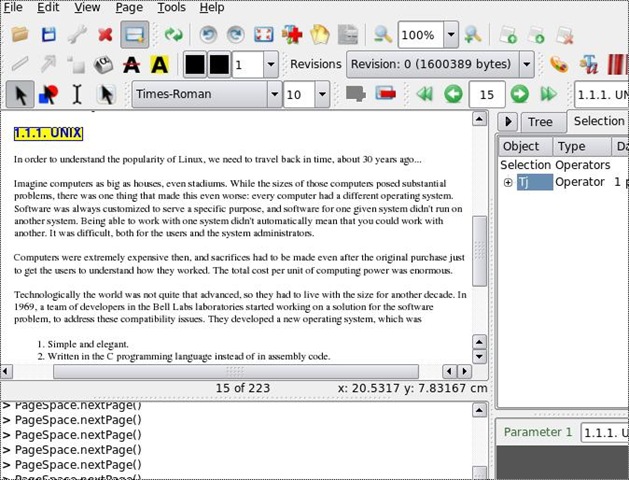
Task: Click the stylized T text font icon
Action: (x=588, y=65)
